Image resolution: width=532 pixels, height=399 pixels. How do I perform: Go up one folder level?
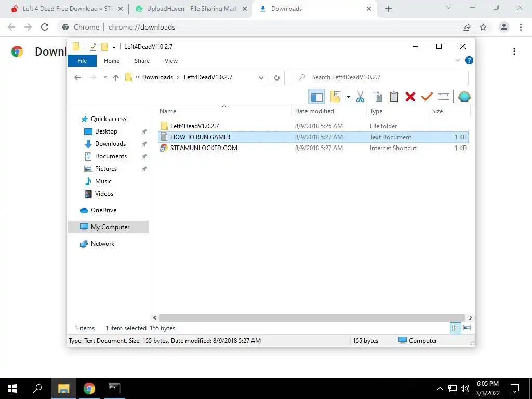[x=116, y=78]
